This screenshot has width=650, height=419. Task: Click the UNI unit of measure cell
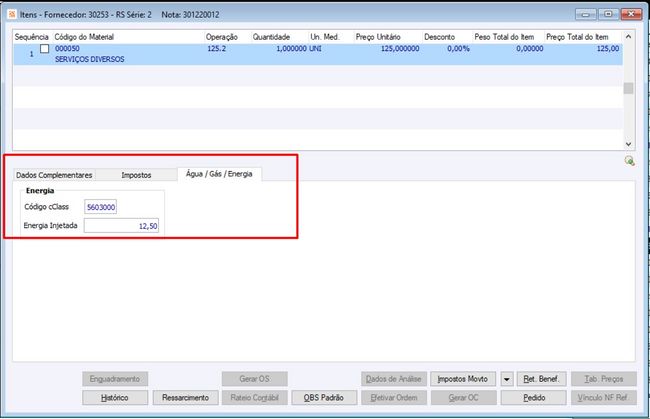(x=315, y=48)
